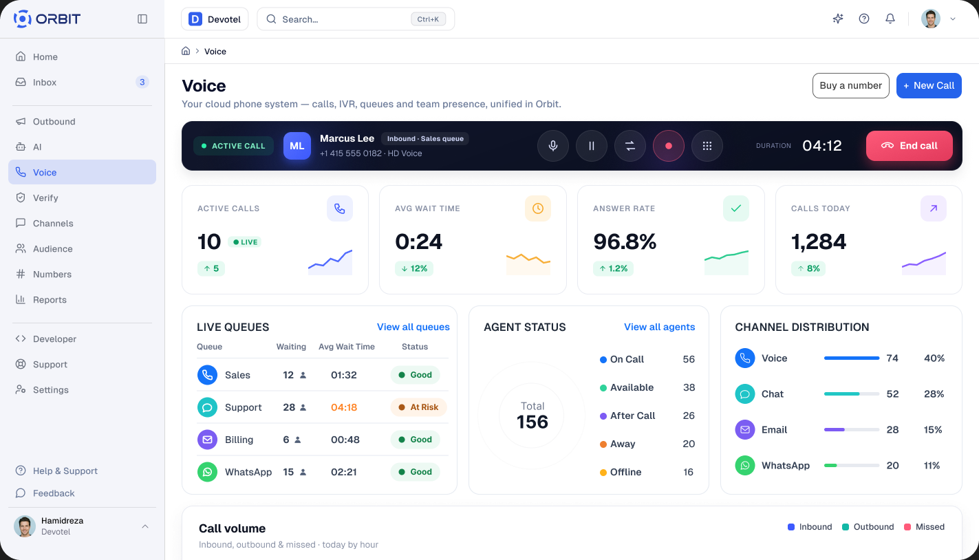Click Buy a number button
Viewport: 979px width, 560px height.
click(851, 86)
